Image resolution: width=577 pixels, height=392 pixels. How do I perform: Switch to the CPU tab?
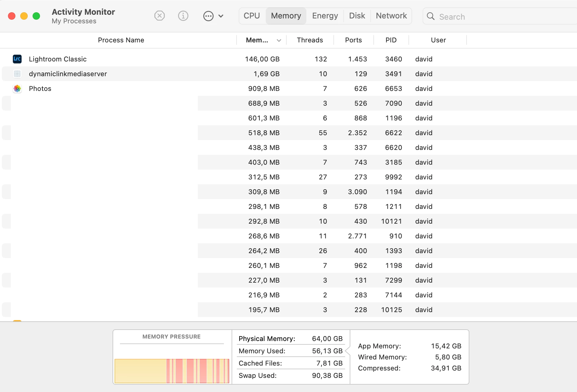tap(252, 16)
